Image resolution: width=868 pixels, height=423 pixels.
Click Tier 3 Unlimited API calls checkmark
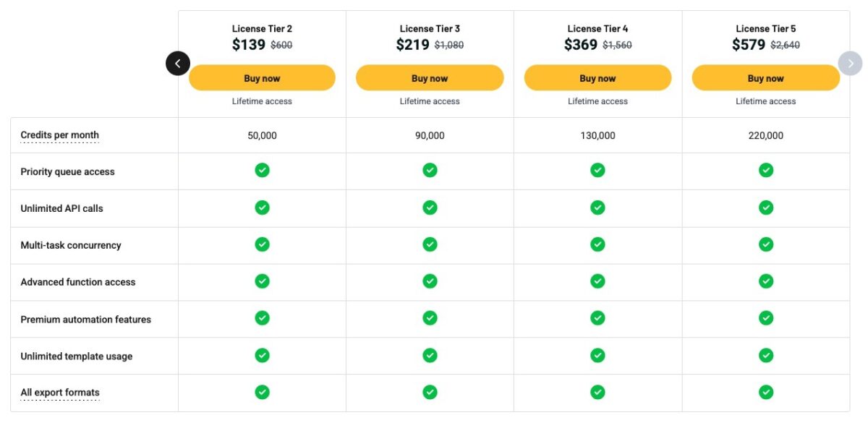tap(430, 208)
